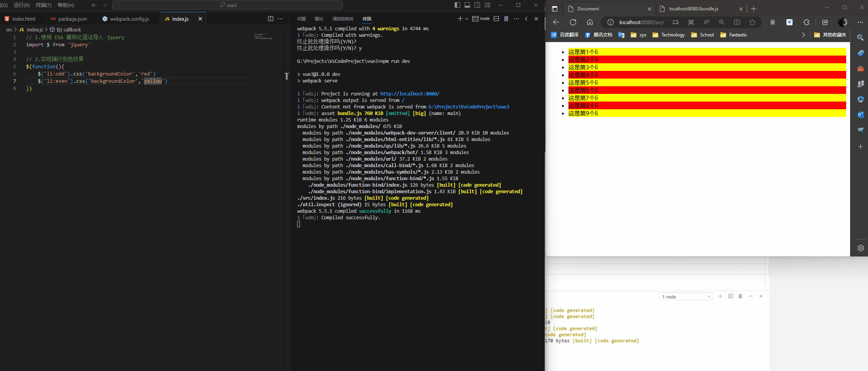Screen dimensions: 868x371
Task: Split the editor to the right
Action: [x=270, y=19]
